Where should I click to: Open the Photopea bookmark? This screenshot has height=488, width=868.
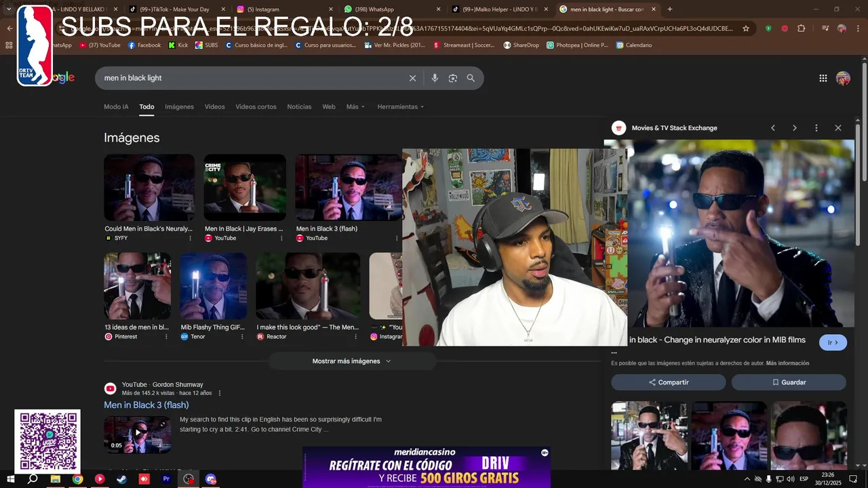pos(577,45)
